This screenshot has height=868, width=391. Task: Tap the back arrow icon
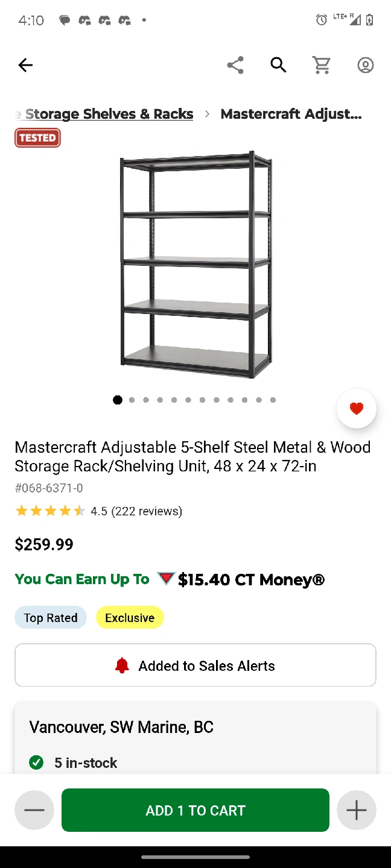pyautogui.click(x=25, y=65)
